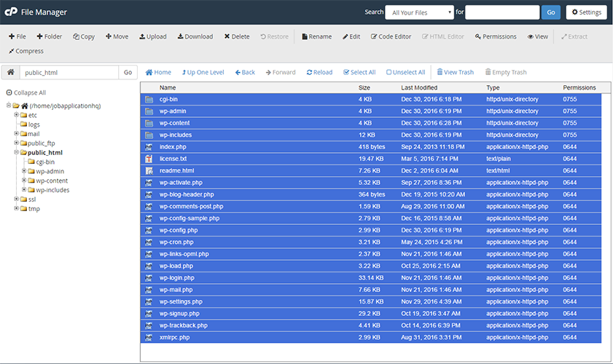This screenshot has width=613, height=364.
Task: Click the readme.html file icon
Action: pos(149,170)
